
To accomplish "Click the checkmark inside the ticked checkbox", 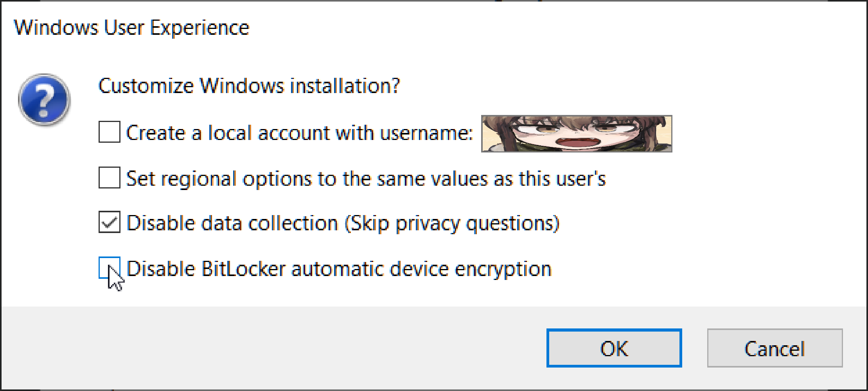I will coord(110,222).
